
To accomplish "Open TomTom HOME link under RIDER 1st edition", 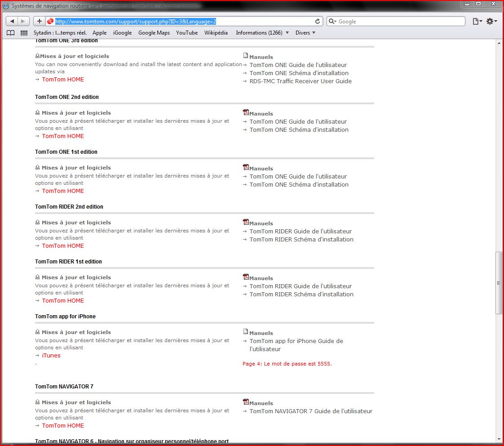I will point(63,300).
